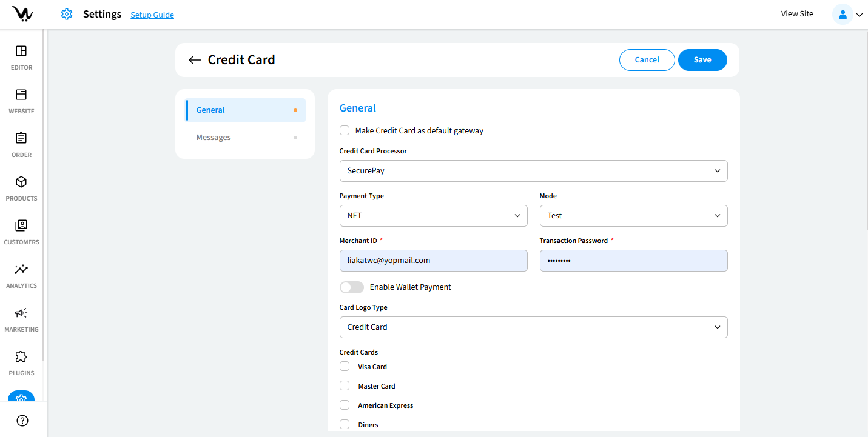Open Marketing megaphone icon
This screenshot has height=437, width=868.
tap(21, 313)
